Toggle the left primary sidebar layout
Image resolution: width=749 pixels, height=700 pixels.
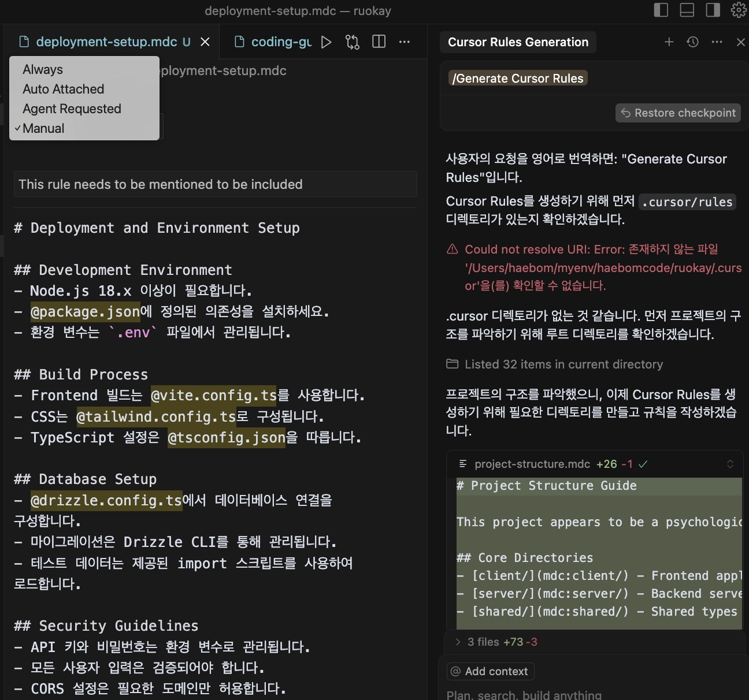pyautogui.click(x=661, y=10)
